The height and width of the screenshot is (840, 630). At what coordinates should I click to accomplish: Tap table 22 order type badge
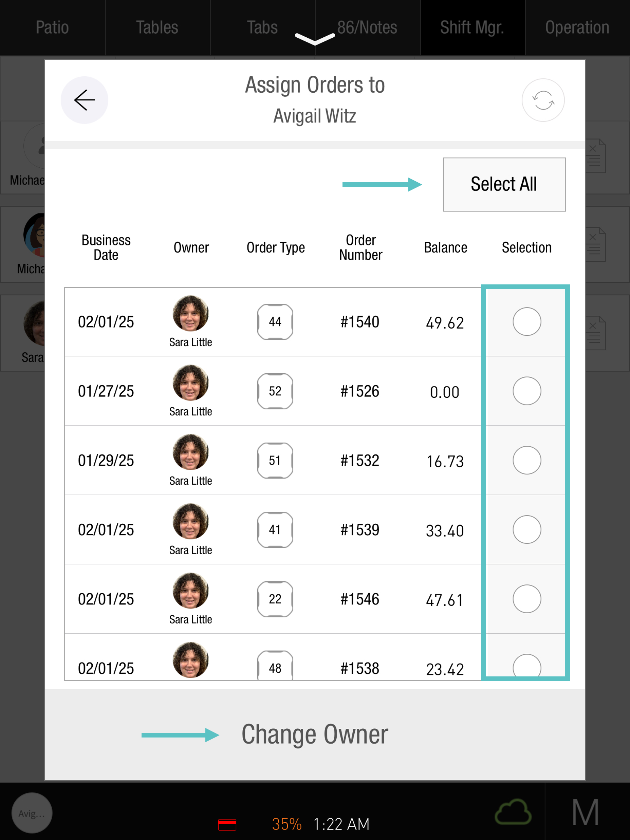coord(275,599)
